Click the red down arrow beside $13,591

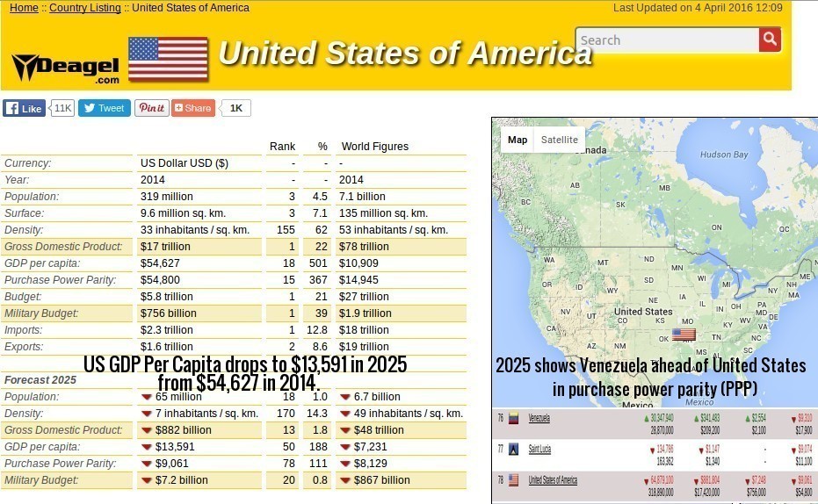coord(147,447)
